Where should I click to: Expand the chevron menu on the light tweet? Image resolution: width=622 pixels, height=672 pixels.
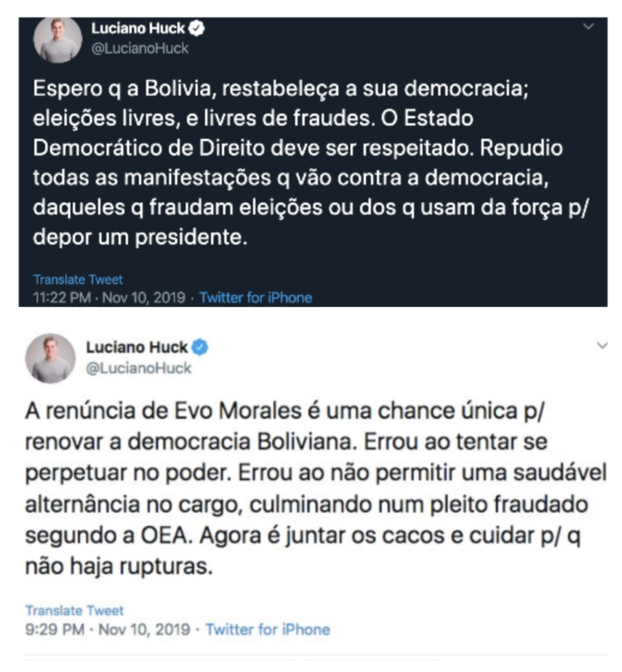tap(602, 345)
